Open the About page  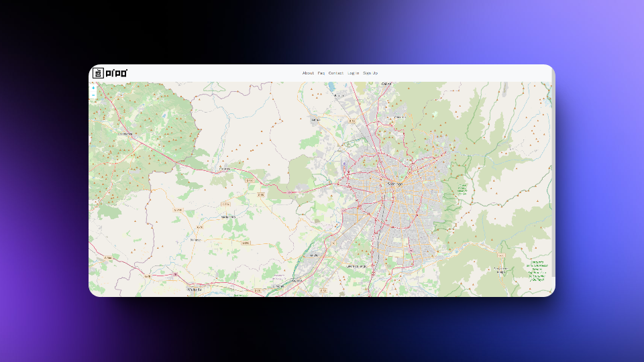point(308,73)
